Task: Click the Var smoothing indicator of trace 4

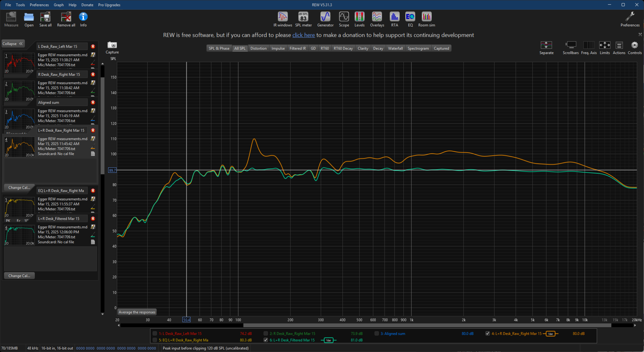Action: pos(550,333)
